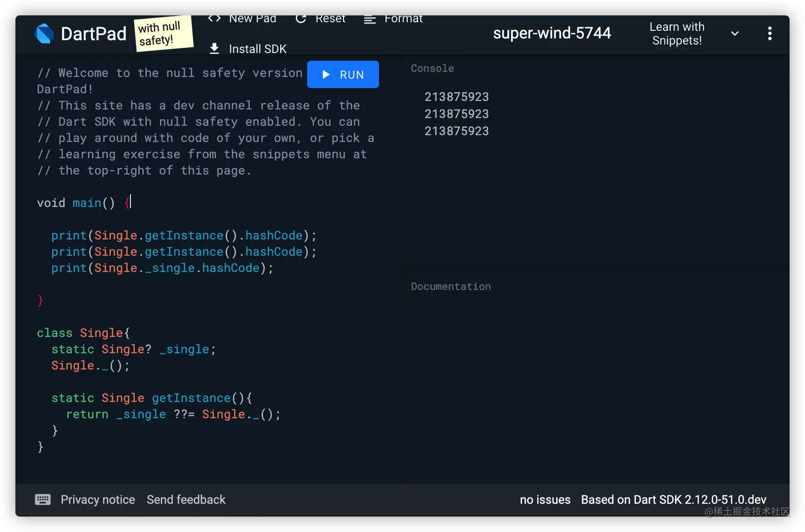The height and width of the screenshot is (532, 805).
Task: Click the 'Single._();' constructor line
Action: 91,366
